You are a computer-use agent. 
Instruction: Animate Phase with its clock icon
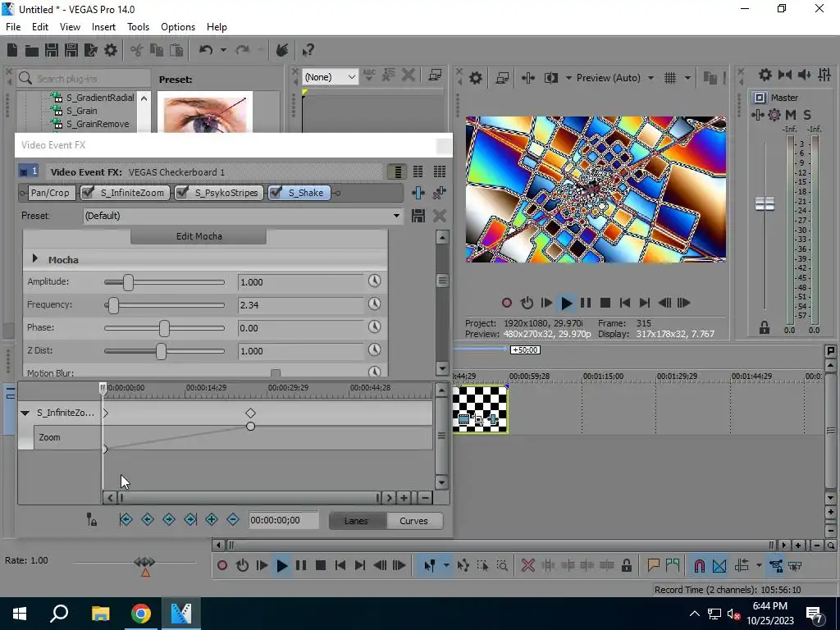(374, 326)
